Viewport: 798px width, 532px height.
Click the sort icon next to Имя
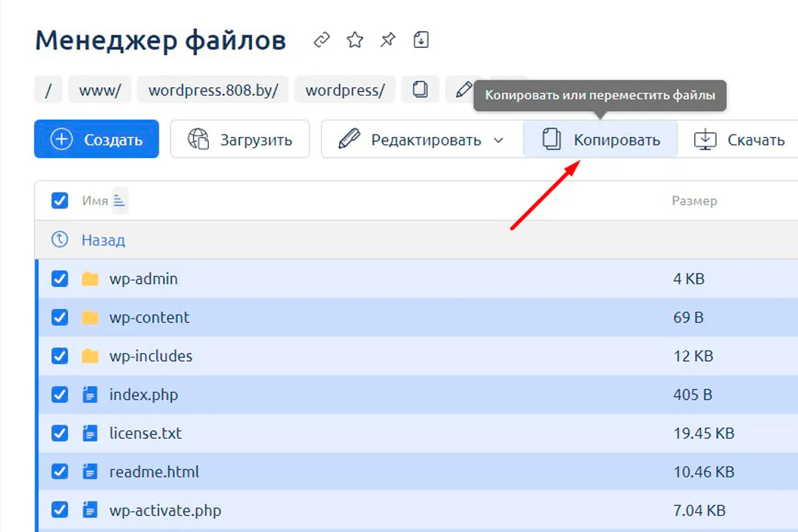coord(120,200)
